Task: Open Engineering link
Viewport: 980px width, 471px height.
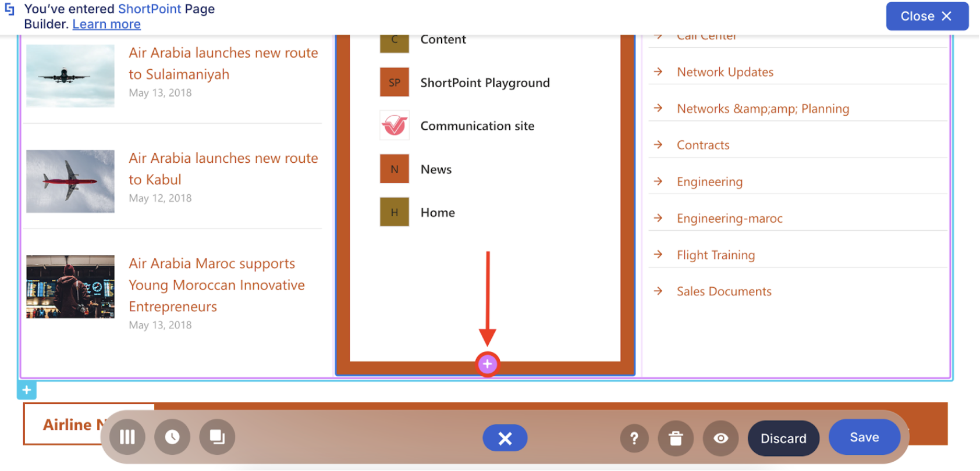Action: click(x=709, y=182)
